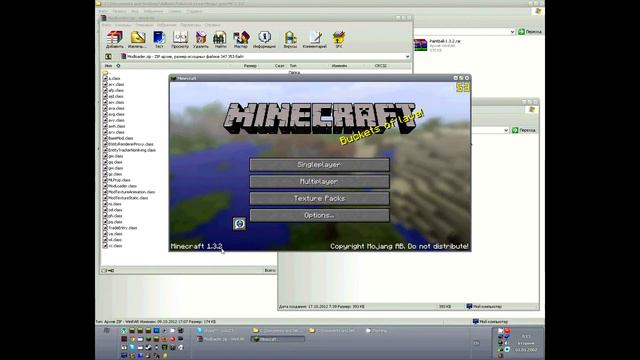Click the Вирусы (Virus scan) icon
Viewport: 640px width, 360px height.
point(290,40)
